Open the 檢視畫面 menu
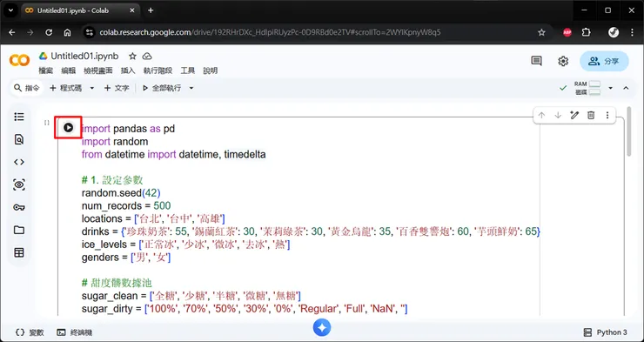644x342 pixels. point(98,70)
